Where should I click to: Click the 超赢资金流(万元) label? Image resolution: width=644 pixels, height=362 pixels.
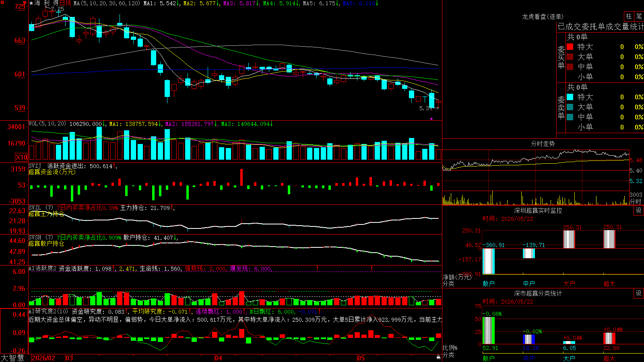click(x=52, y=172)
